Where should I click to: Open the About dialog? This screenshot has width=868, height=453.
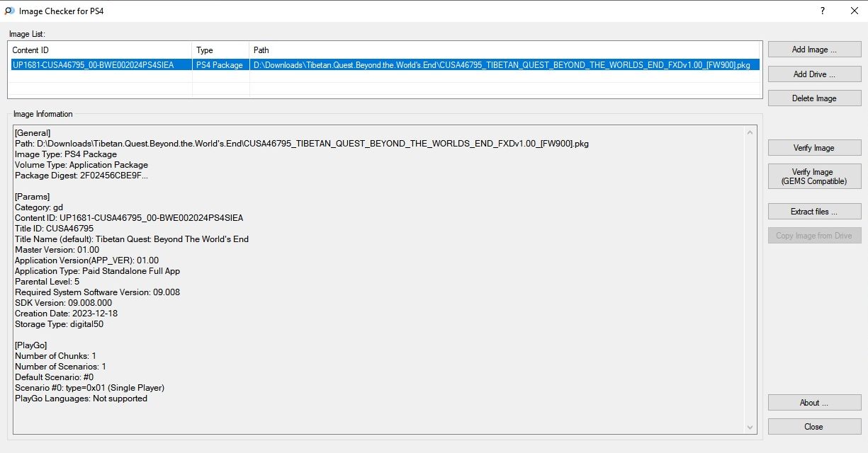point(814,403)
